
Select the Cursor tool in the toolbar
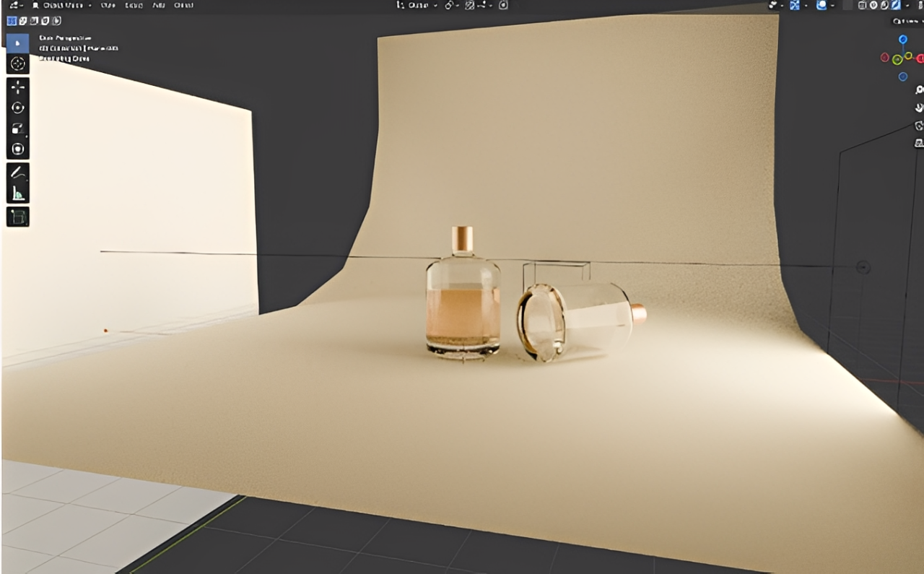click(x=17, y=64)
